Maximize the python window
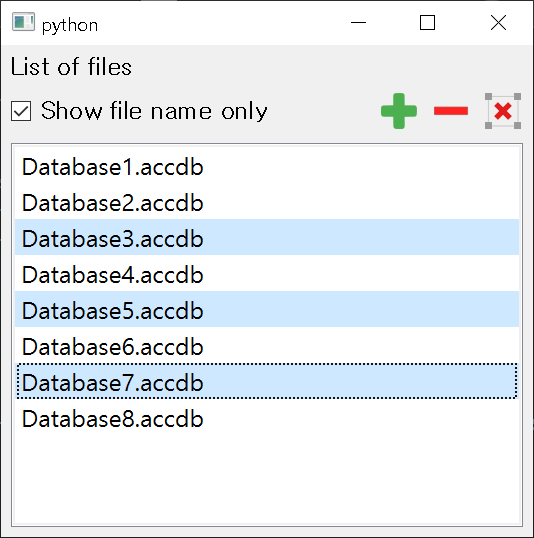This screenshot has width=534, height=538. pos(427,23)
